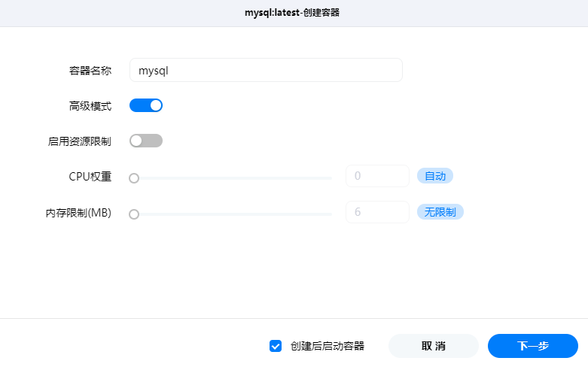Viewport: 588px width, 370px height.
Task: Click the 自动 tag beside CPU权重
Action: (x=435, y=176)
